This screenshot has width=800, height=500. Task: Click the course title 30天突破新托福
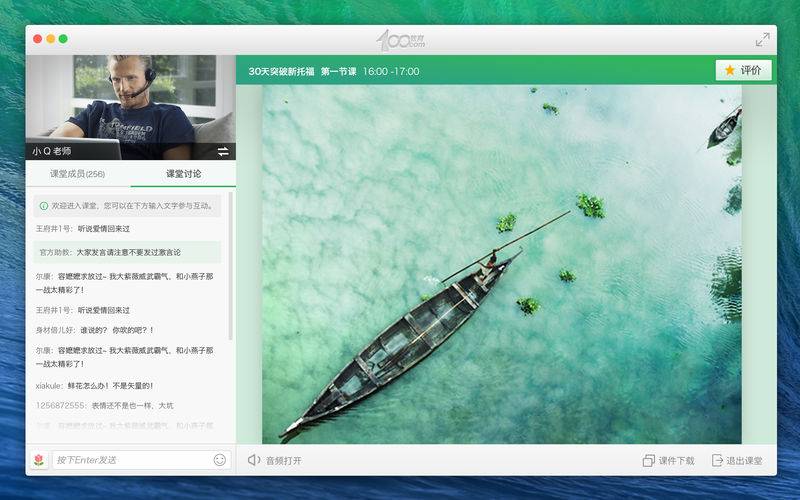click(x=281, y=71)
